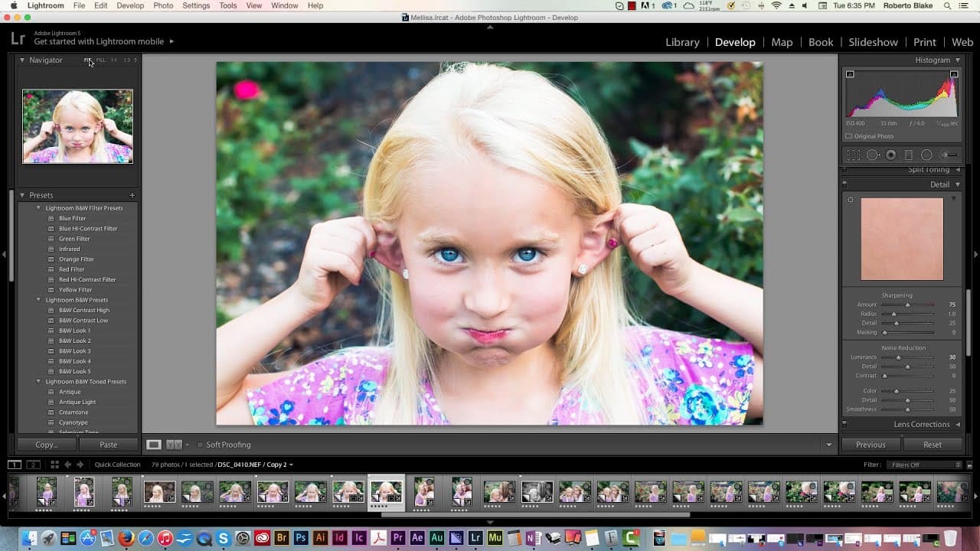
Task: Open the Filters Off dropdown
Action: tap(924, 465)
